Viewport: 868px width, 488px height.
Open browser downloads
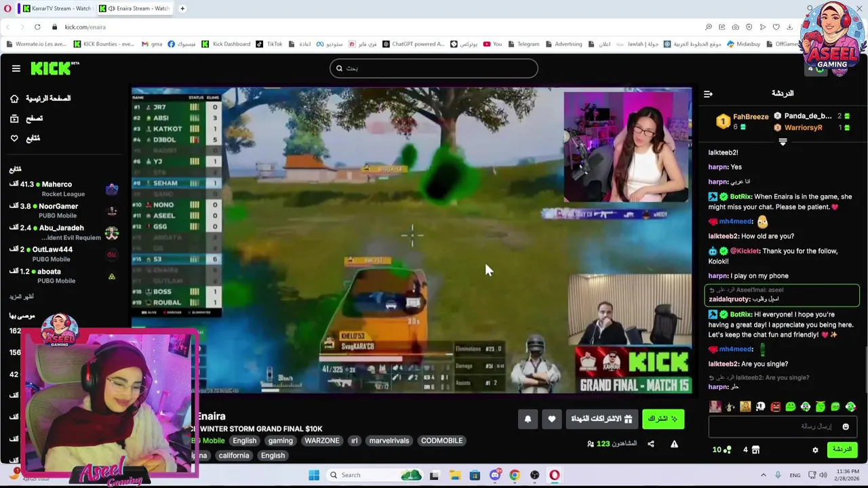click(x=789, y=27)
